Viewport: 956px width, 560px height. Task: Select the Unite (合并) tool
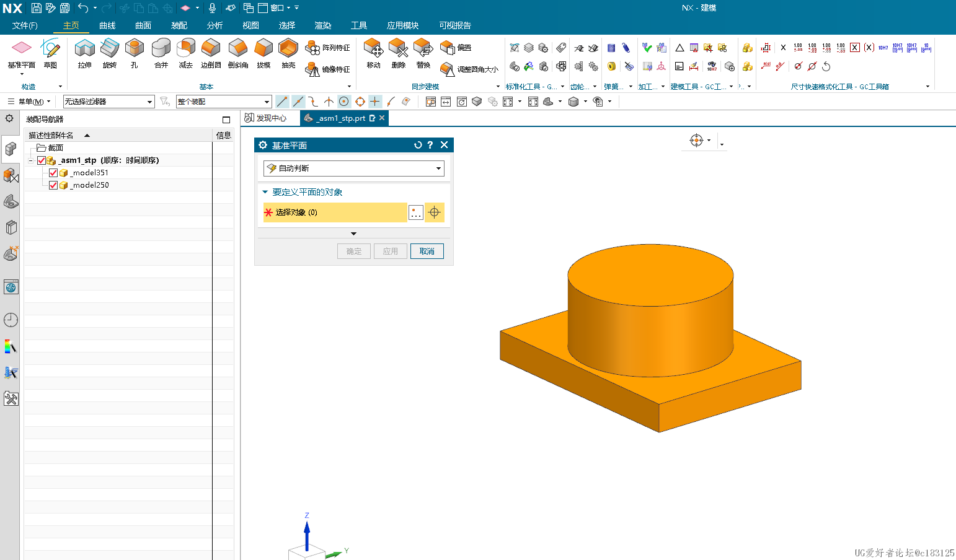(161, 54)
